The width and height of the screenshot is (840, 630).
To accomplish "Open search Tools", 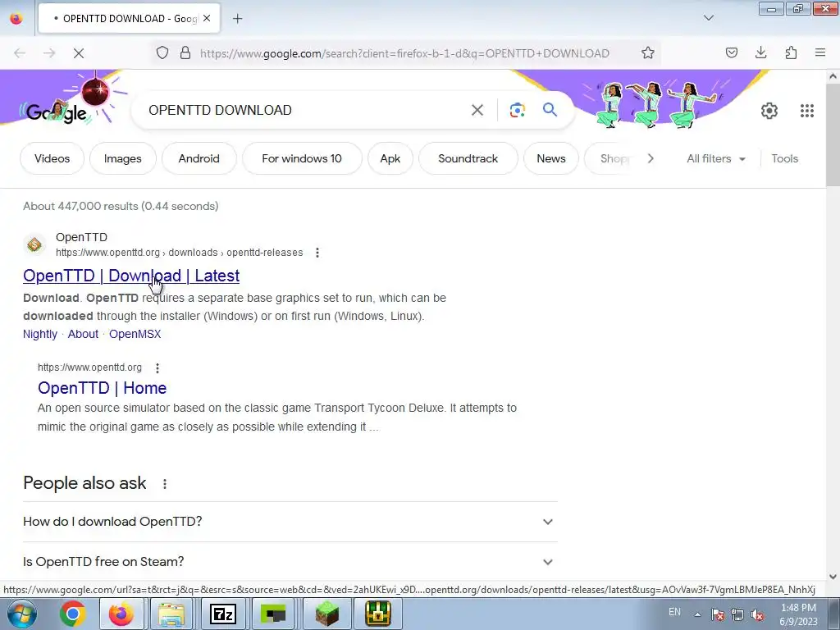I will coord(784,158).
